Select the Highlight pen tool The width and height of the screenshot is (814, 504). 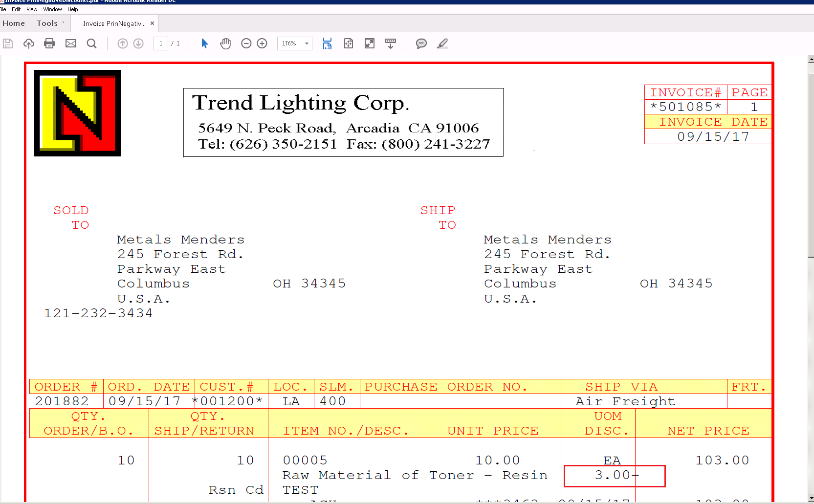(442, 44)
